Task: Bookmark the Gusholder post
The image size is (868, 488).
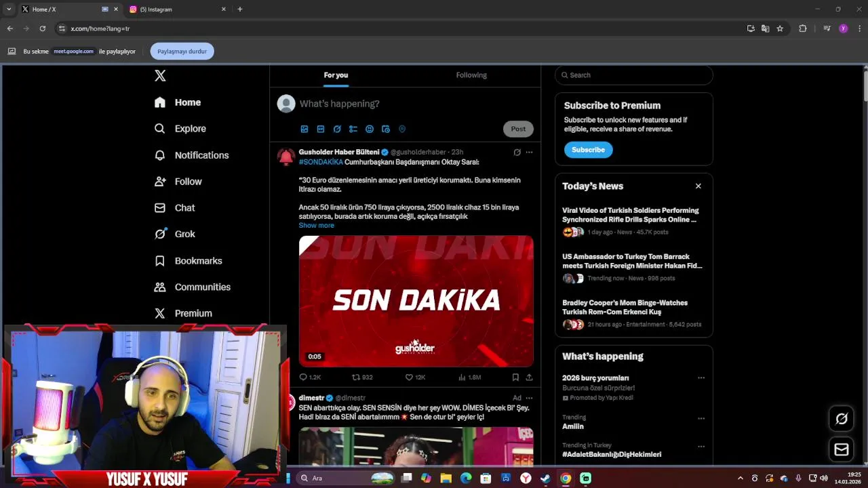Action: point(515,377)
